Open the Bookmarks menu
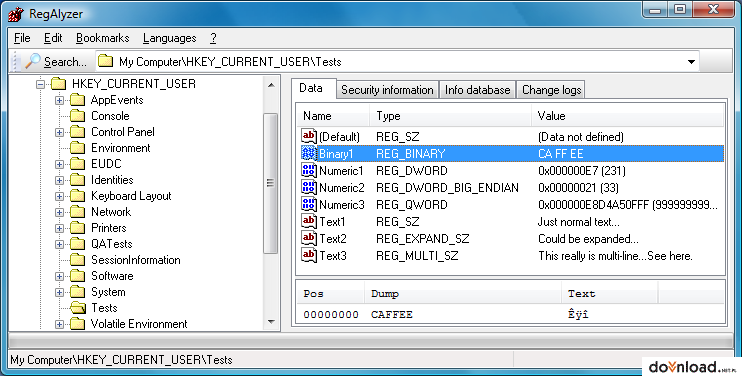This screenshot has height=376, width=742. coord(103,38)
